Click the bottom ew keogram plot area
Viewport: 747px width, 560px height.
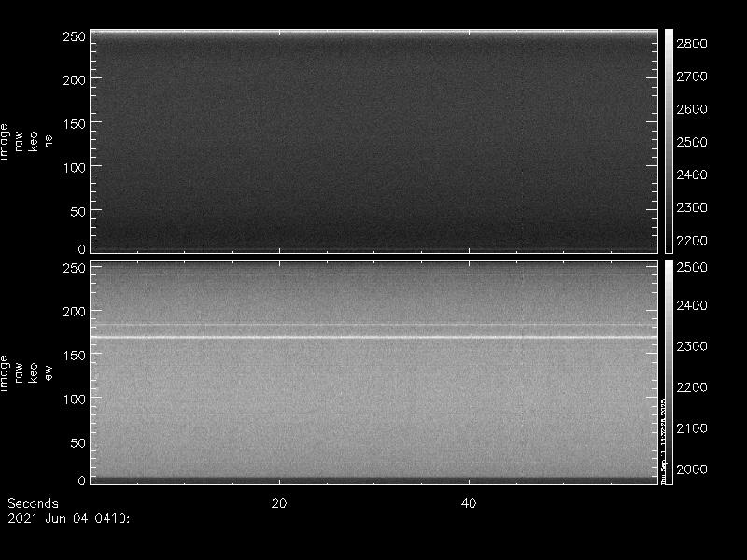click(373, 392)
